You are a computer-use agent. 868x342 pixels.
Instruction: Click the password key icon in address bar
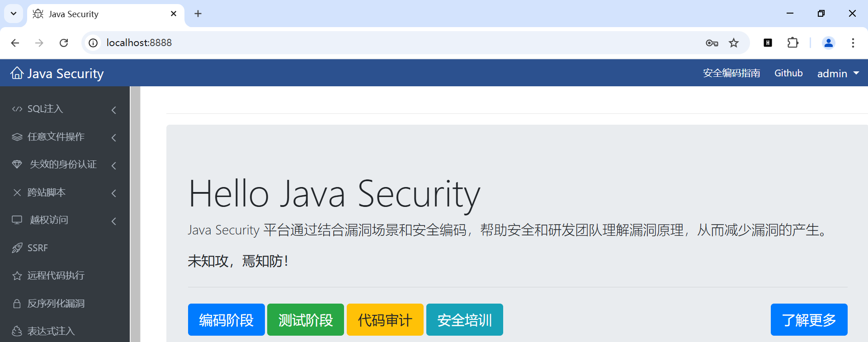click(712, 43)
